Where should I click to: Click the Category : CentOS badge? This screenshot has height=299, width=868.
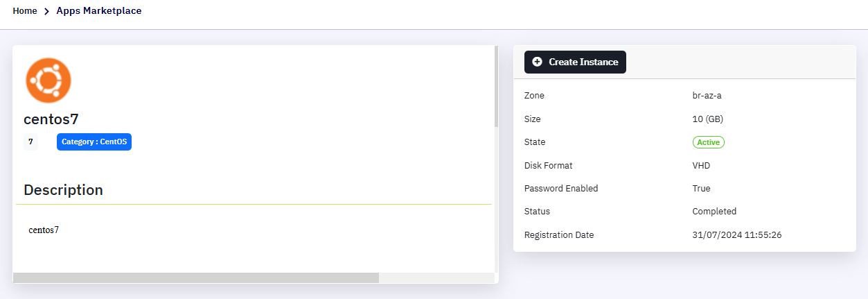tap(94, 142)
